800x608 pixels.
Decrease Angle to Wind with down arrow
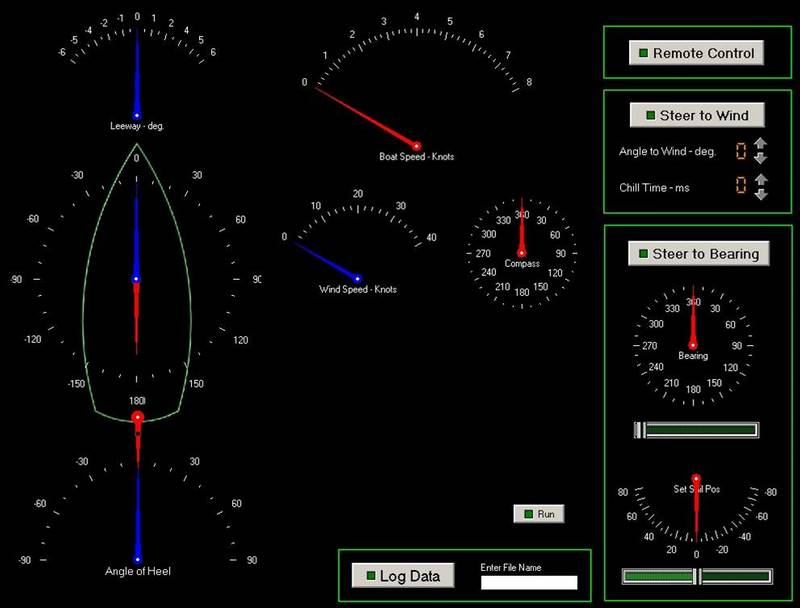coord(760,158)
